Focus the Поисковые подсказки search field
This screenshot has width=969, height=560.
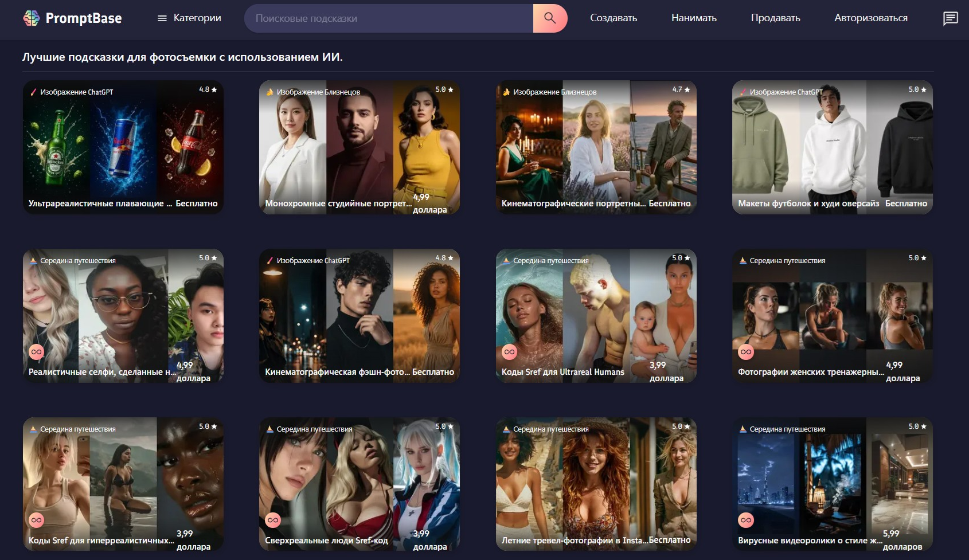[x=389, y=18]
